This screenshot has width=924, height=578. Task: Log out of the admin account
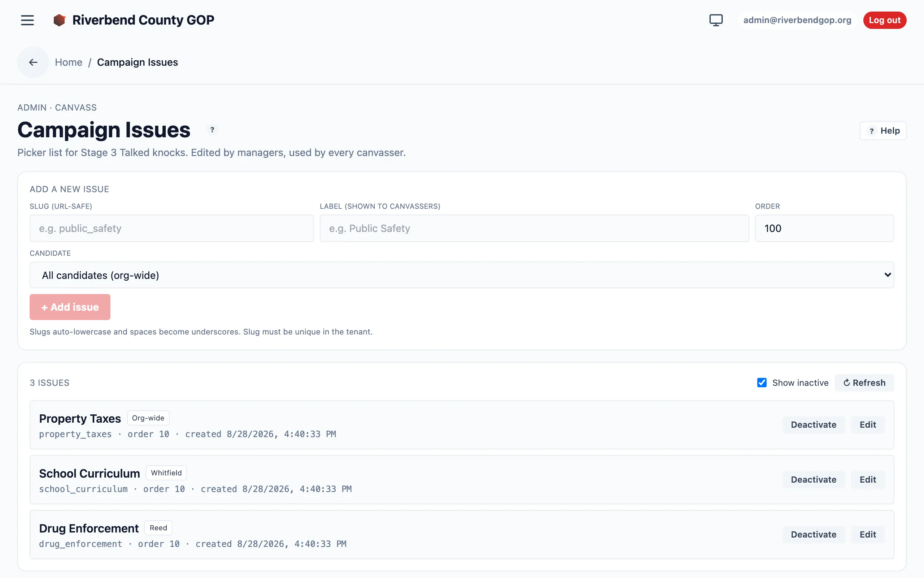[x=884, y=20]
